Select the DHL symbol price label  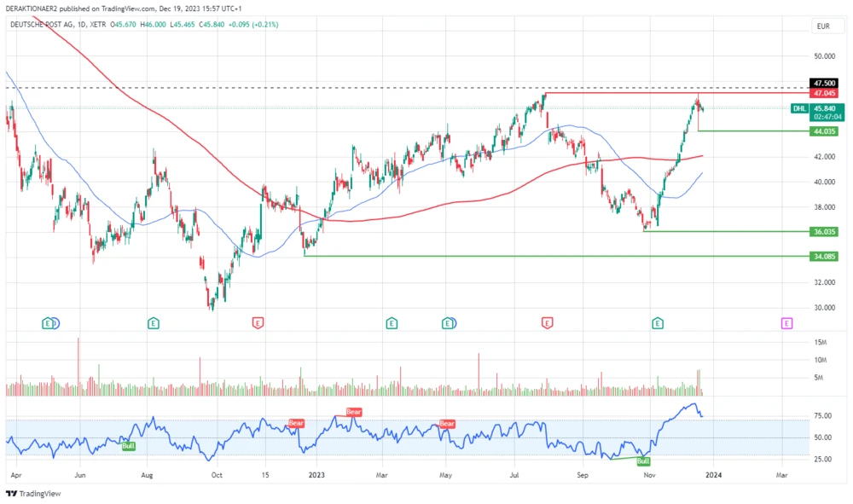pos(799,108)
